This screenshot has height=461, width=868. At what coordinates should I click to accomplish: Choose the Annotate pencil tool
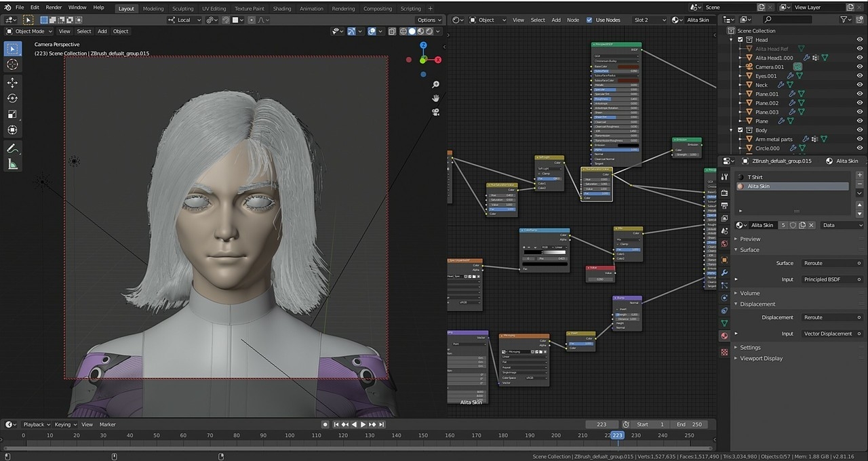point(12,148)
